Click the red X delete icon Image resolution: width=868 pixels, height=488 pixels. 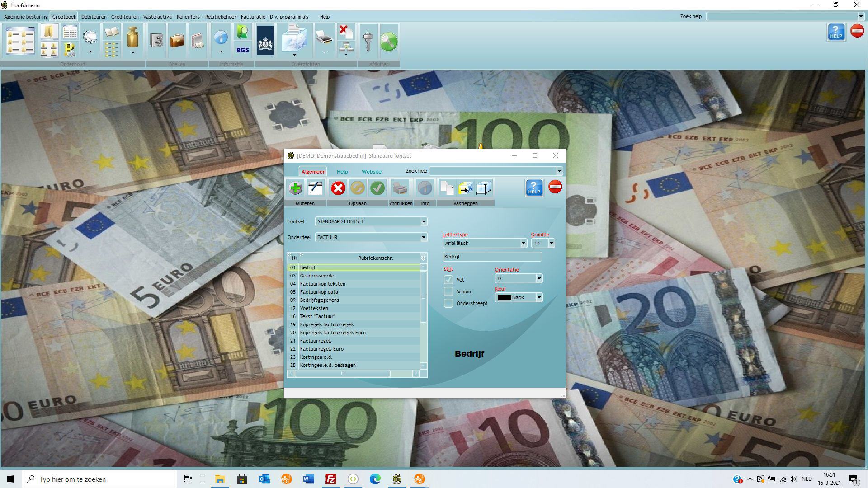pos(338,188)
